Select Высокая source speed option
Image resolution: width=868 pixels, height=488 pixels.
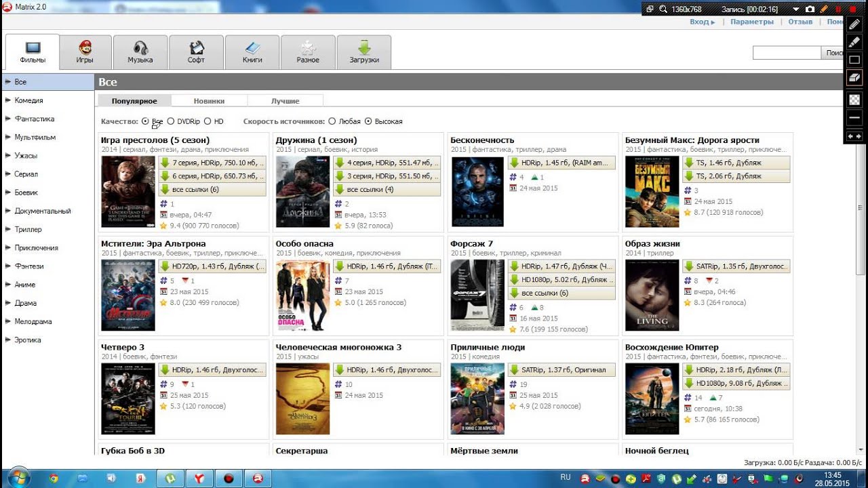coord(368,121)
